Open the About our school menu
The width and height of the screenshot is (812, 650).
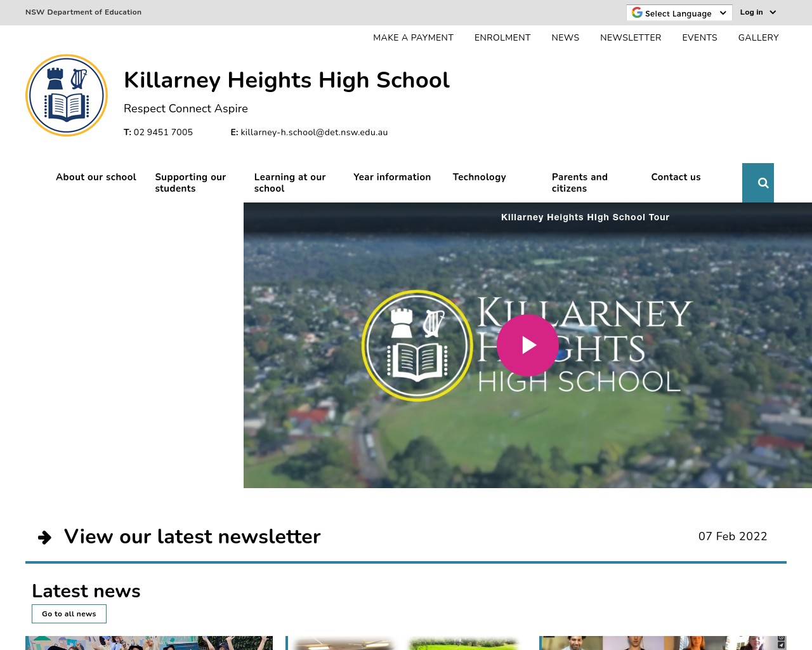pos(96,177)
